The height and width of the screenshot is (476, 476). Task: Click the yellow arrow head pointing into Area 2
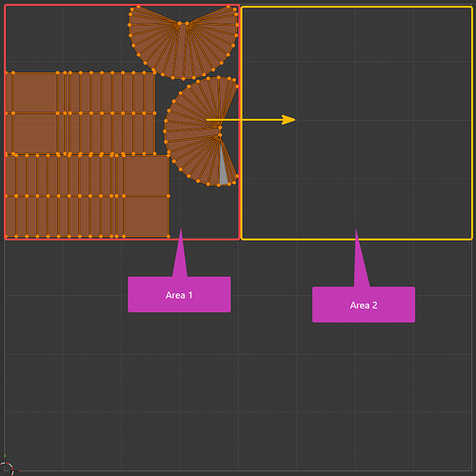288,120
